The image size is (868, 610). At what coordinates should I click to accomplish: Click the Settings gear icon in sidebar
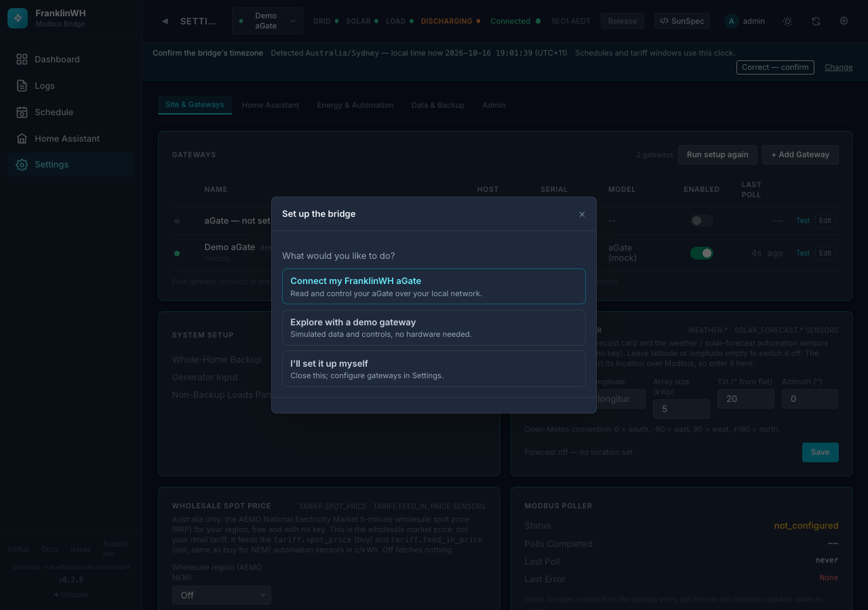(22, 165)
